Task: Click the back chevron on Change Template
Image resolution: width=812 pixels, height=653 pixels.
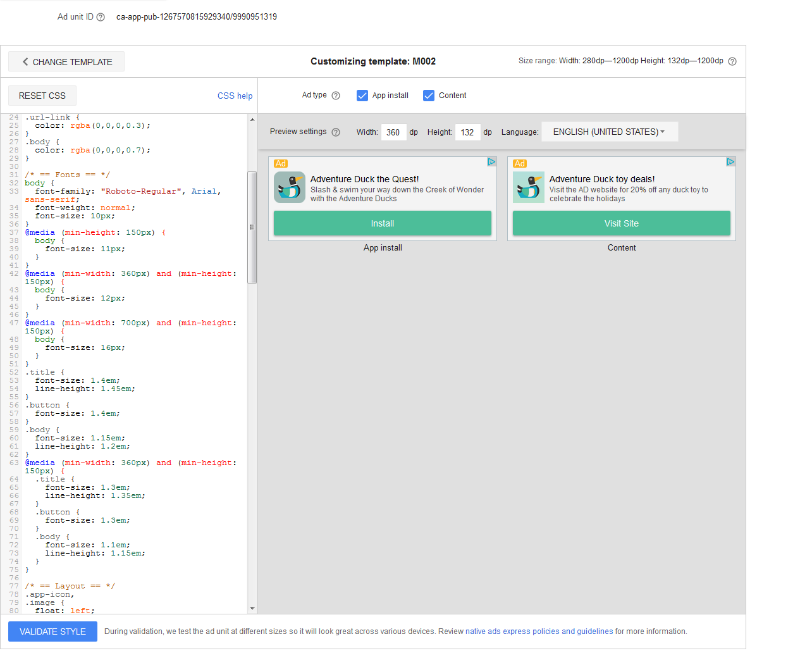Action: [25, 61]
